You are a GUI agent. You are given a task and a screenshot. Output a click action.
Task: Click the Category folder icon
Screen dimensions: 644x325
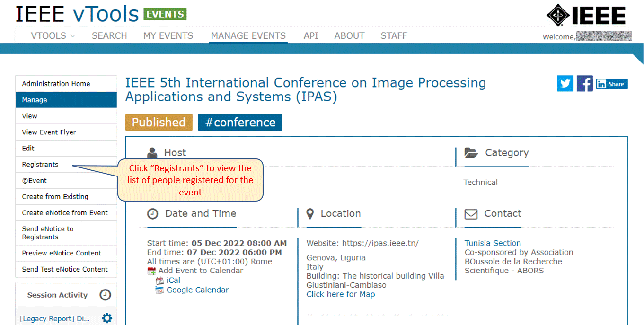471,153
